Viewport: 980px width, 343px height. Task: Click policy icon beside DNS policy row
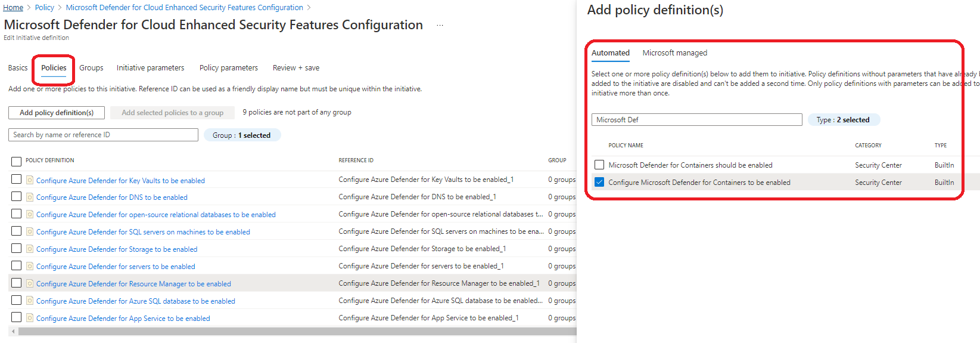30,197
